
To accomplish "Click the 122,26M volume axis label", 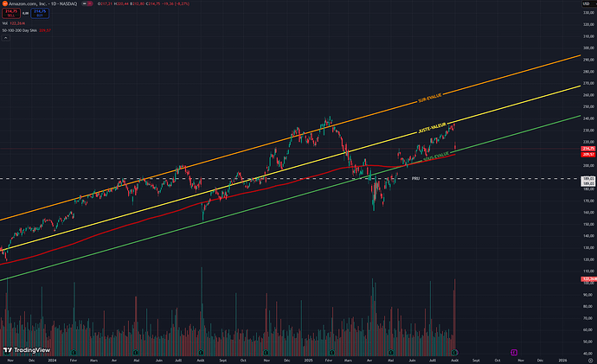I will coord(588,279).
